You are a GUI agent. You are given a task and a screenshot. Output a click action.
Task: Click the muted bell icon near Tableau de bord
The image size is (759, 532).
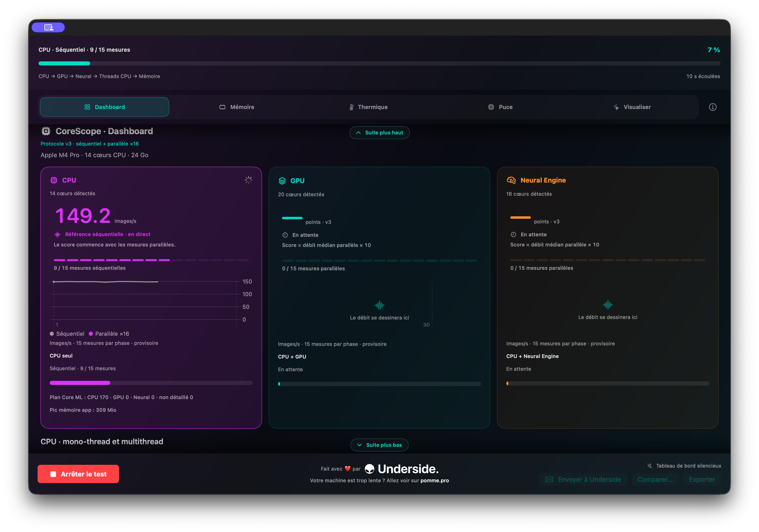point(650,466)
